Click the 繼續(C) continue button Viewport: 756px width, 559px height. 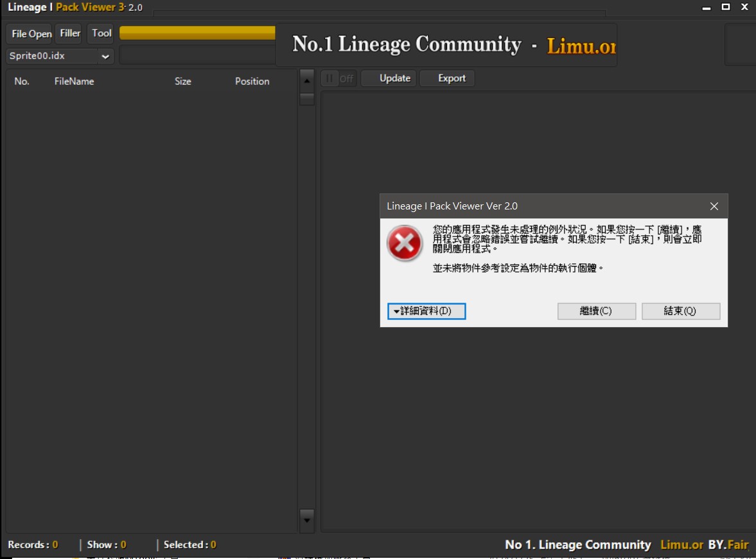[x=597, y=311]
